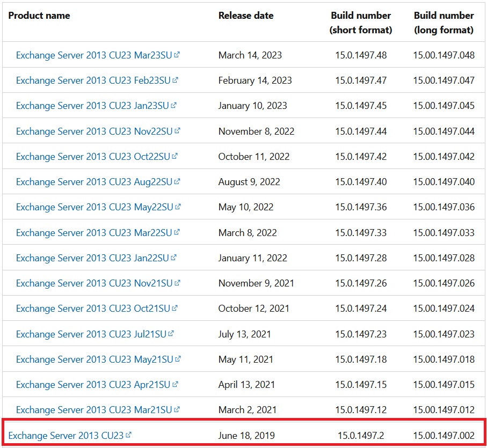Select short build number 15.0.1497.36
This screenshot has width=487, height=448.
[x=361, y=207]
